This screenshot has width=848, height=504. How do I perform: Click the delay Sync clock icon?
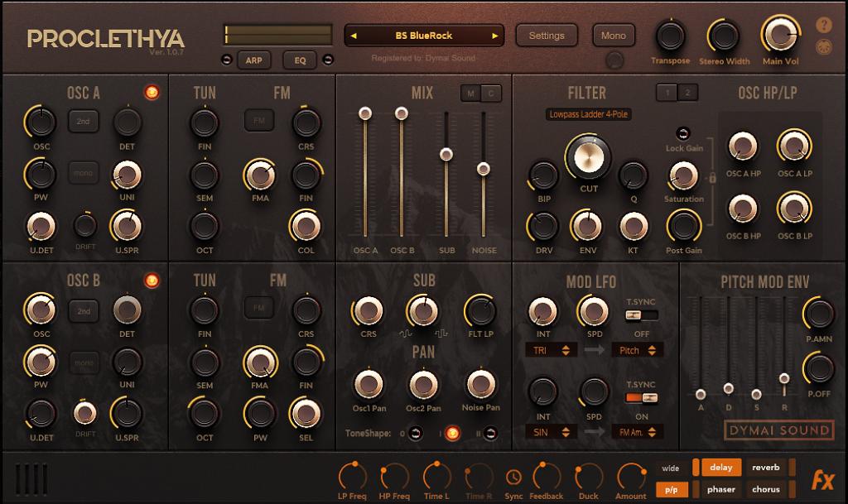click(513, 477)
